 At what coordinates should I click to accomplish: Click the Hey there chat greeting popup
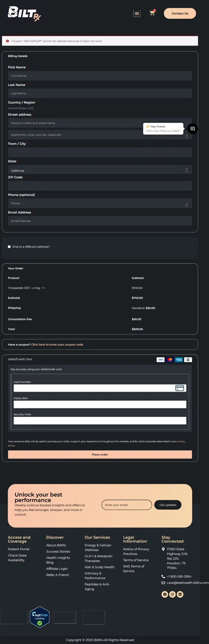164,129
